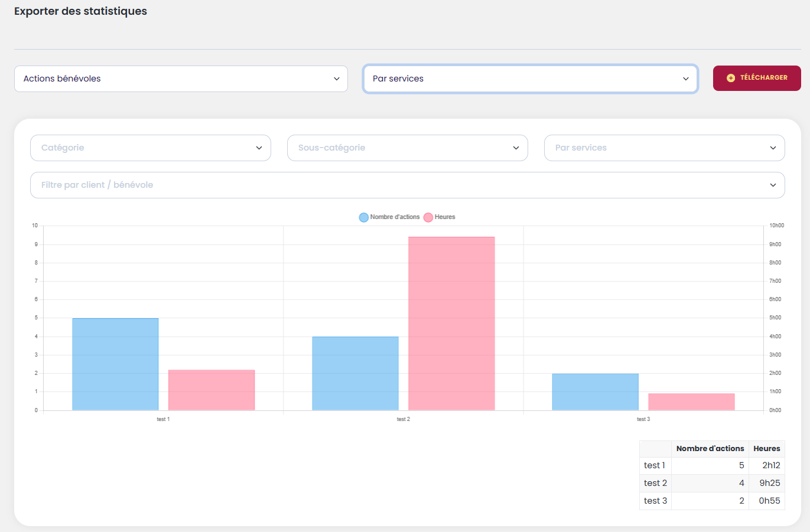Click blue bar for test 1
Screen dimensions: 810x532
[x=115, y=364]
